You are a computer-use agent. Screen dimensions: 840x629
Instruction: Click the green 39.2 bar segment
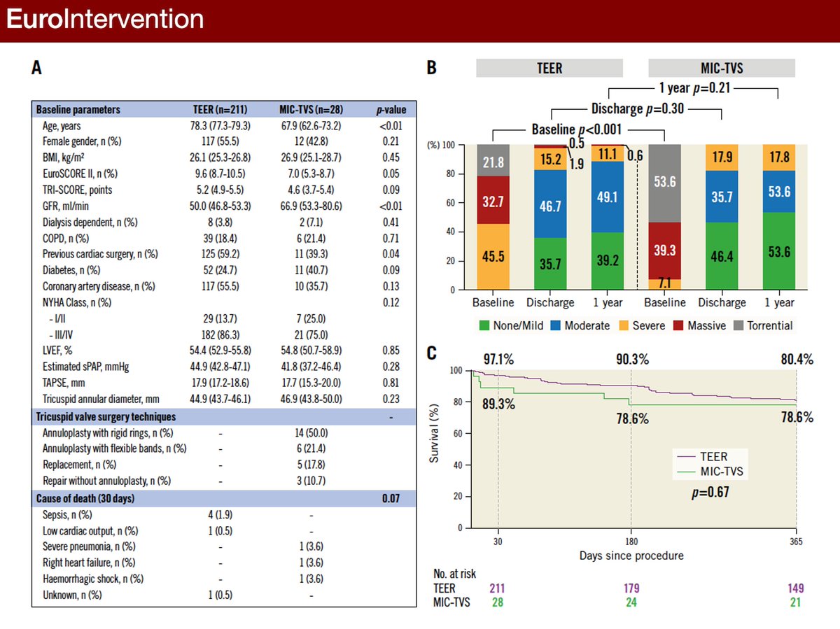pyautogui.click(x=608, y=261)
